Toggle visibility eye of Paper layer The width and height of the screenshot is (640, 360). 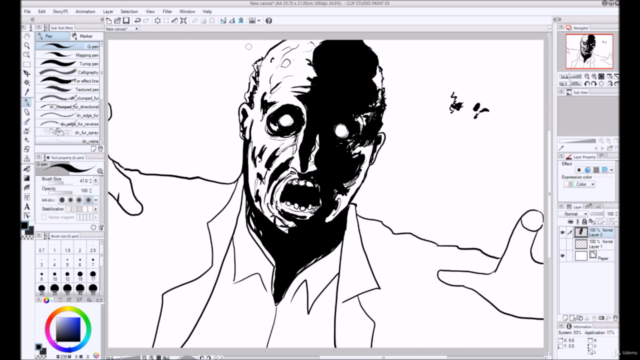(562, 256)
